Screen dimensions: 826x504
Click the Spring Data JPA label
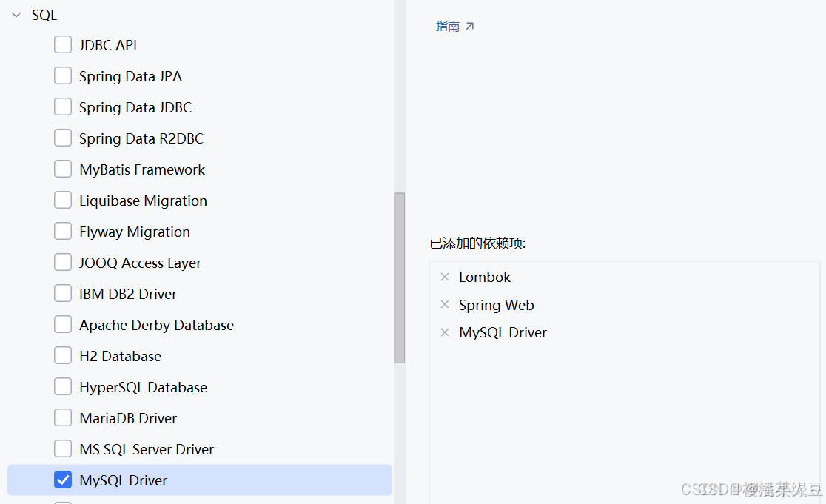(131, 76)
